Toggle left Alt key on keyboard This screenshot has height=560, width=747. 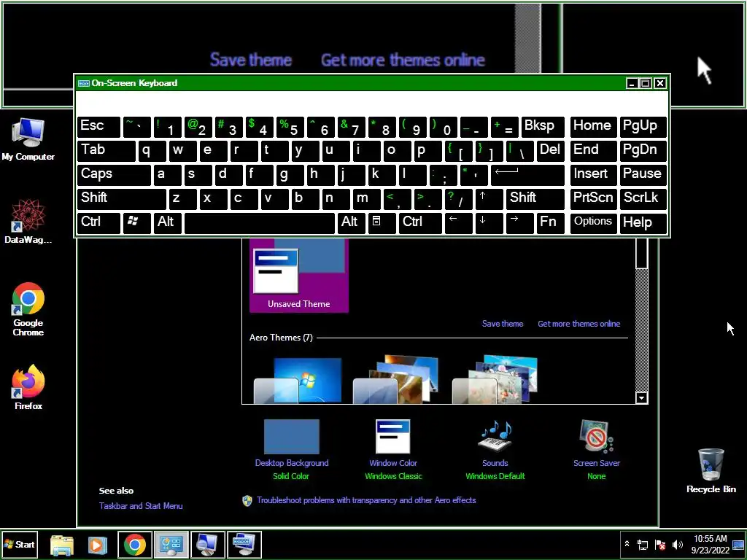point(167,222)
